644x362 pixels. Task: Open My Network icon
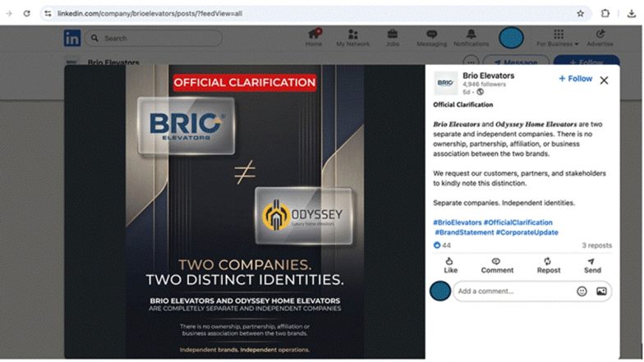[x=352, y=38]
